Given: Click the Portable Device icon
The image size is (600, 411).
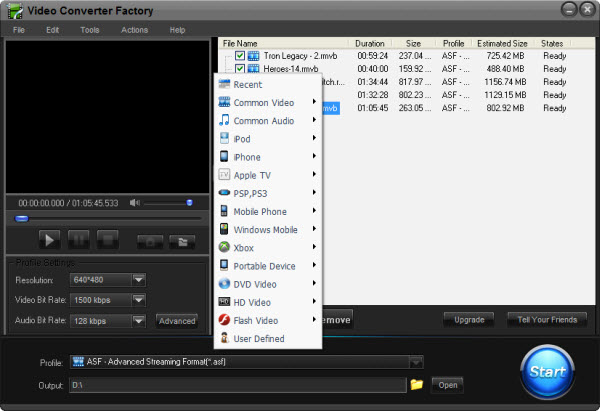Looking at the screenshot, I should (x=224, y=265).
